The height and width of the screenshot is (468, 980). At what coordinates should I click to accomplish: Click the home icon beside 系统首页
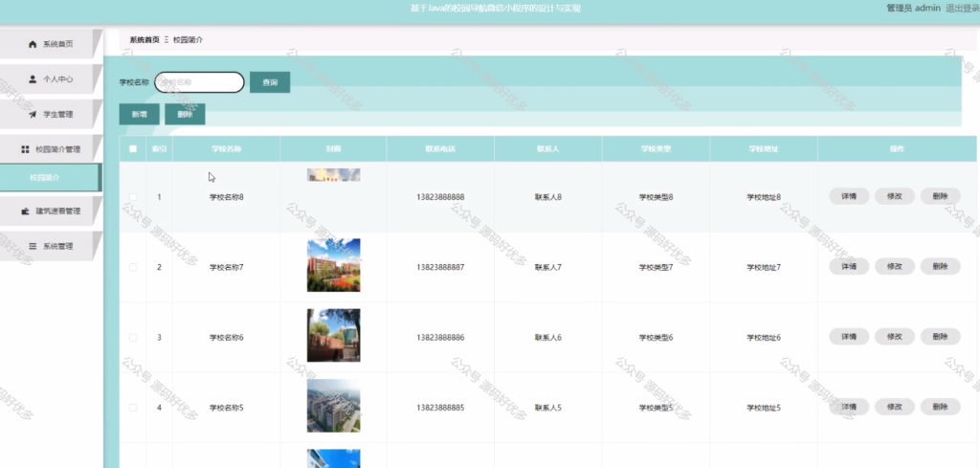[33, 44]
